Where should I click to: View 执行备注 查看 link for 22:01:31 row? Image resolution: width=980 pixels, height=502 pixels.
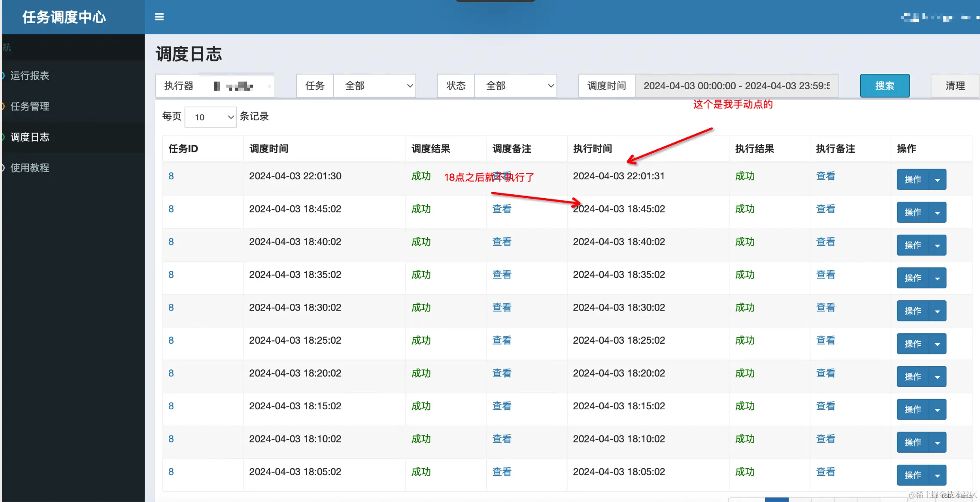pos(825,176)
